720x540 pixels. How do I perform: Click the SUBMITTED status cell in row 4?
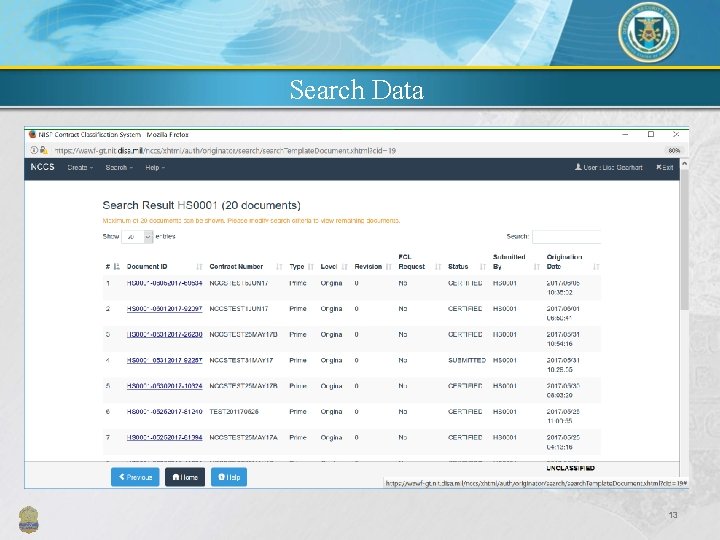[467, 360]
